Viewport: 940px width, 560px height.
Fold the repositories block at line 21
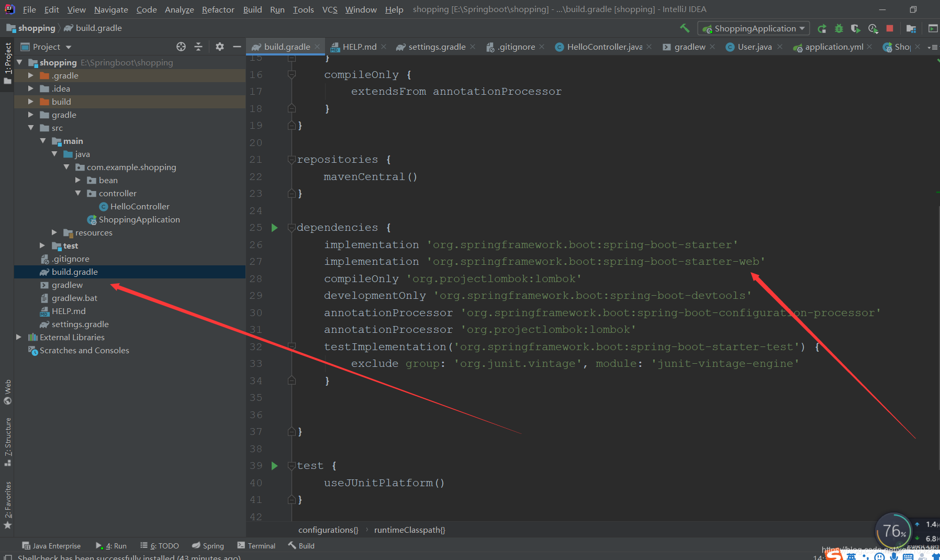[x=292, y=160]
